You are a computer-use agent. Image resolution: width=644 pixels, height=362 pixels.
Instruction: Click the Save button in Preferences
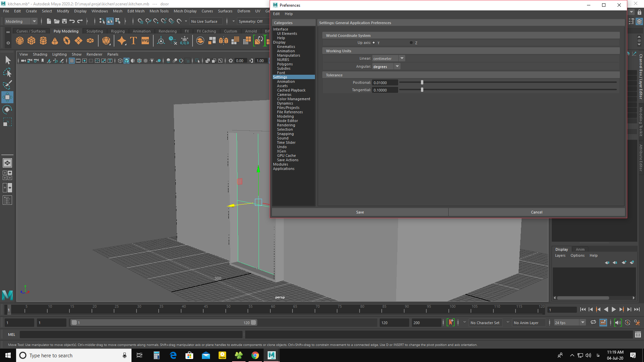360,212
